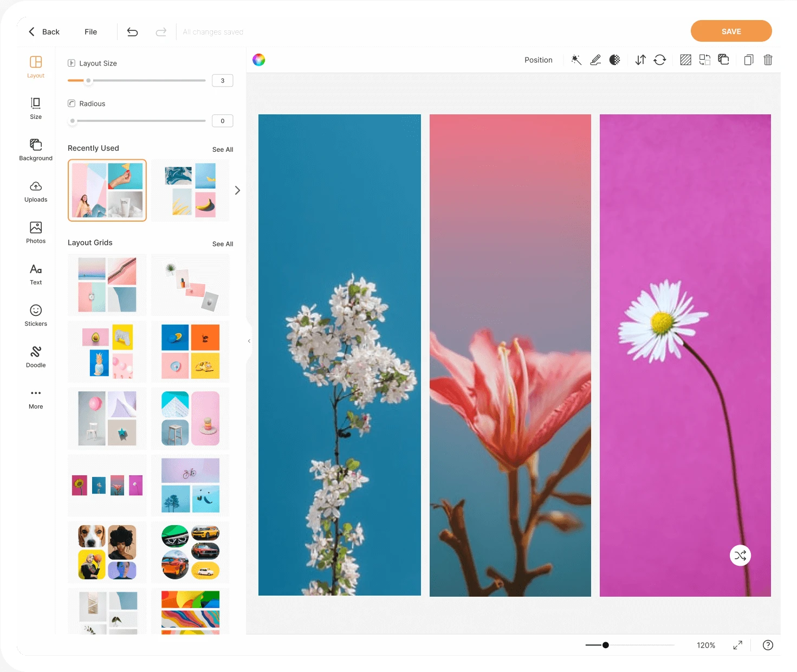
Task: Switch to the Background panel
Action: (x=35, y=149)
